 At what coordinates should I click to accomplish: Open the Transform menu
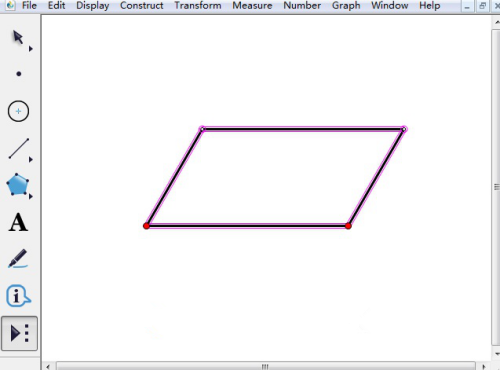198,6
